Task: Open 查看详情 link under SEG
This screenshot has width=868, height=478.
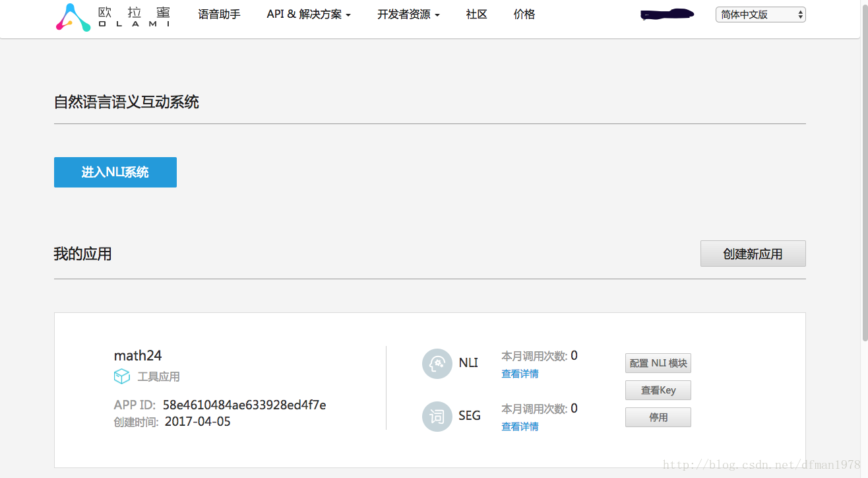Action: pos(520,427)
